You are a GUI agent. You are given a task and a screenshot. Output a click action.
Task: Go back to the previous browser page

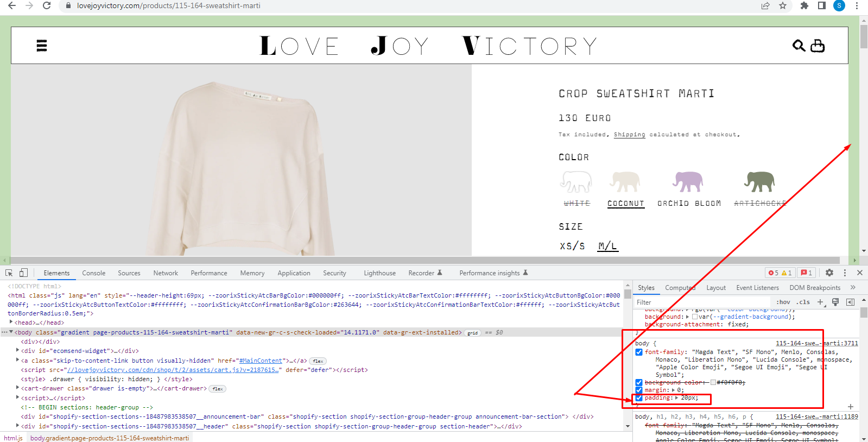click(x=12, y=5)
